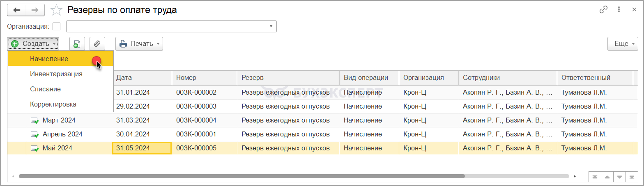Select the Апрель 2024 row
Viewport: 644px width, 186px height.
click(62, 134)
